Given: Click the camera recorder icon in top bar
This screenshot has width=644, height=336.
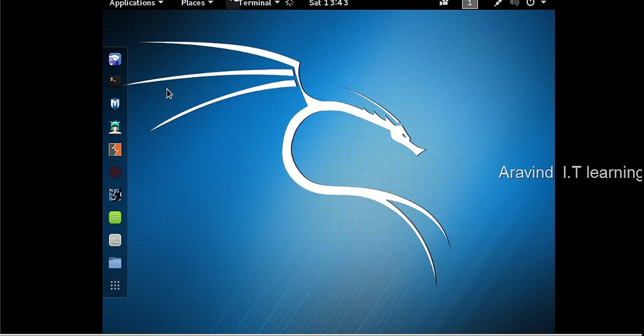Looking at the screenshot, I should pyautogui.click(x=444, y=3).
